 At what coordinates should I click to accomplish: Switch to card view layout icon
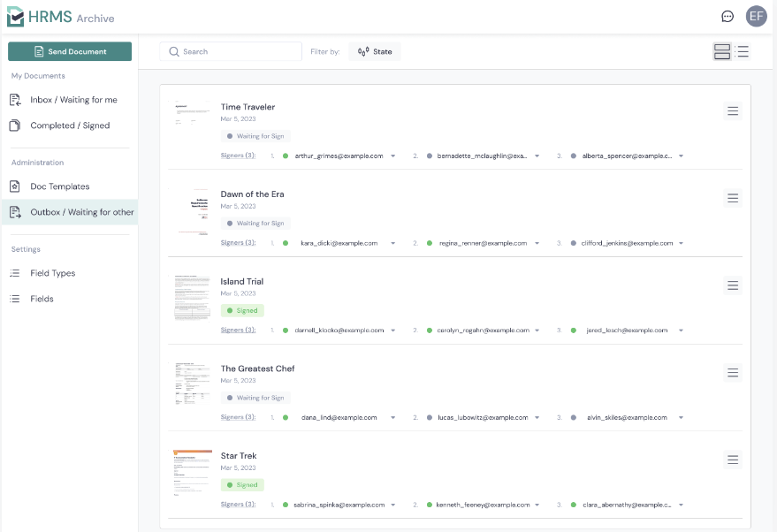[x=722, y=51]
